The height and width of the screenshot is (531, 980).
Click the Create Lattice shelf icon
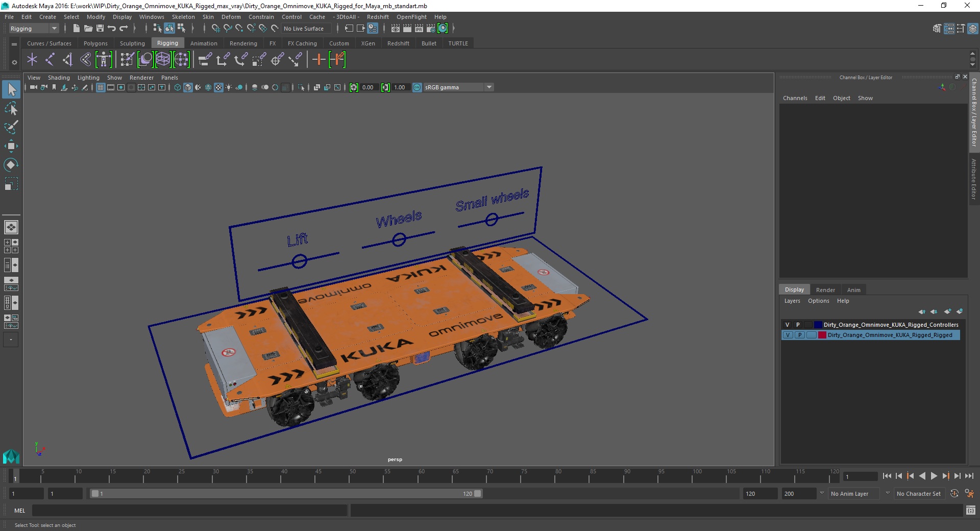click(163, 60)
